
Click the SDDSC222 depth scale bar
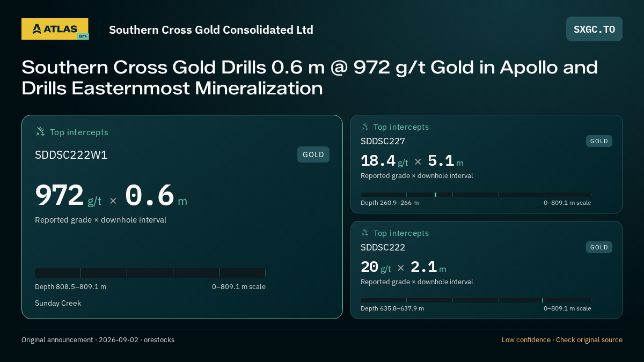476,300
